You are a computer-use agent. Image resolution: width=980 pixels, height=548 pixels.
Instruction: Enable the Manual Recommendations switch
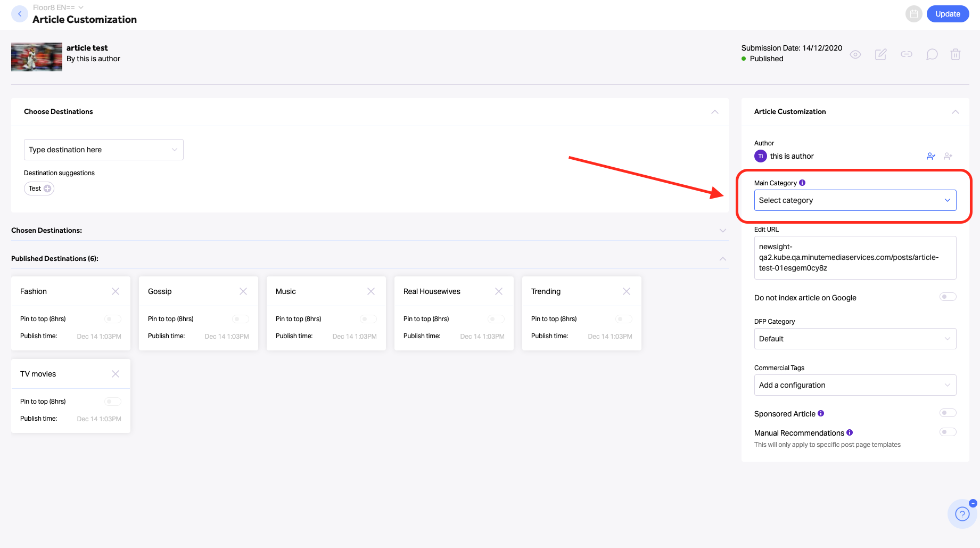[948, 432]
